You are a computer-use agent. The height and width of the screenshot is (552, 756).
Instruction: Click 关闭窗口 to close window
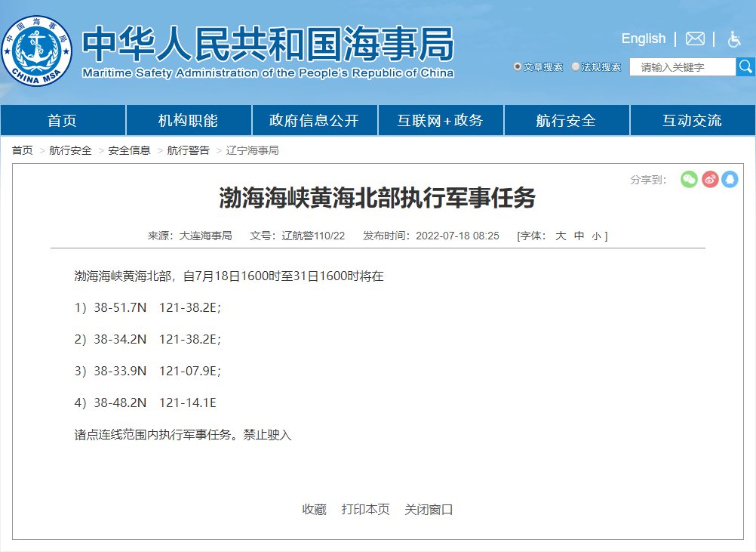click(x=429, y=509)
